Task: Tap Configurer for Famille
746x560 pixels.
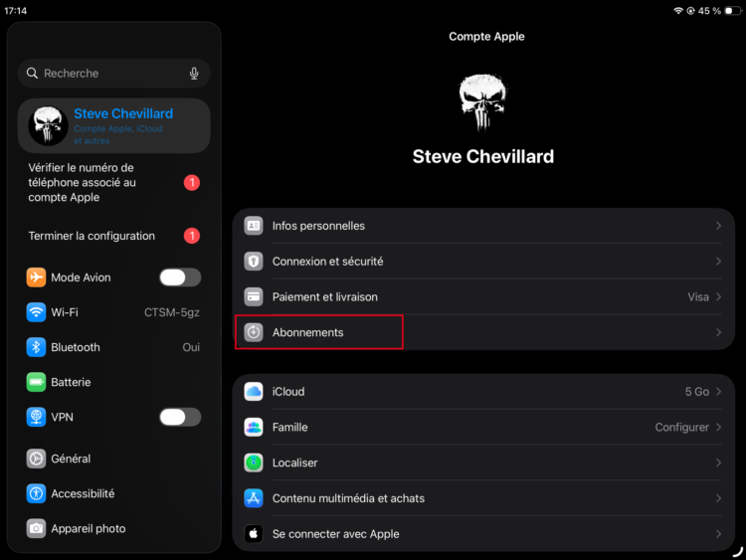Action: [x=681, y=428]
